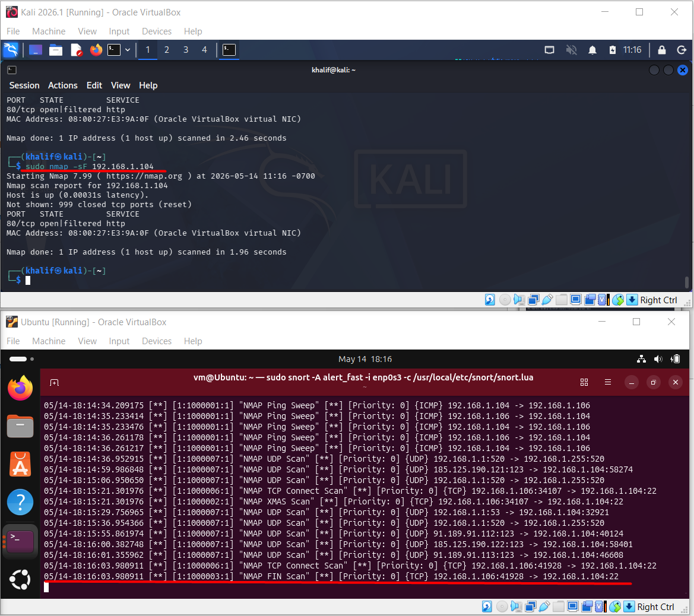Open Actions menu in Kali terminal
Viewport: 694px width, 616px height.
click(63, 85)
